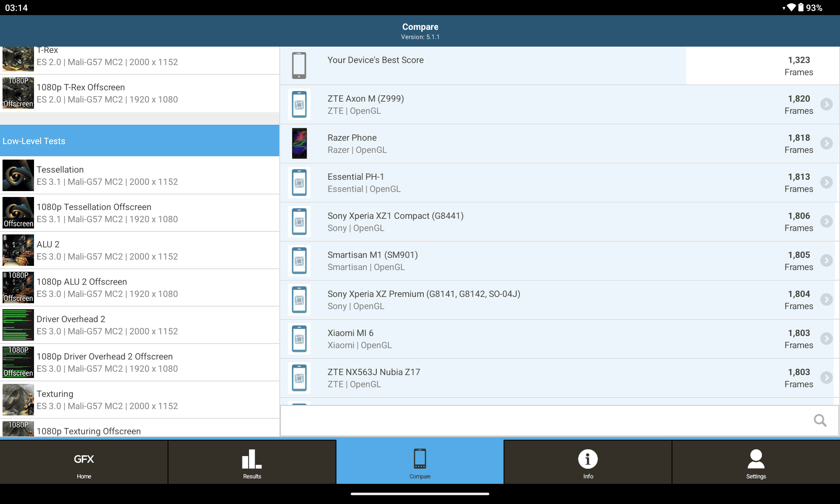Select the ALU 2 test
This screenshot has height=504, width=840.
click(139, 250)
